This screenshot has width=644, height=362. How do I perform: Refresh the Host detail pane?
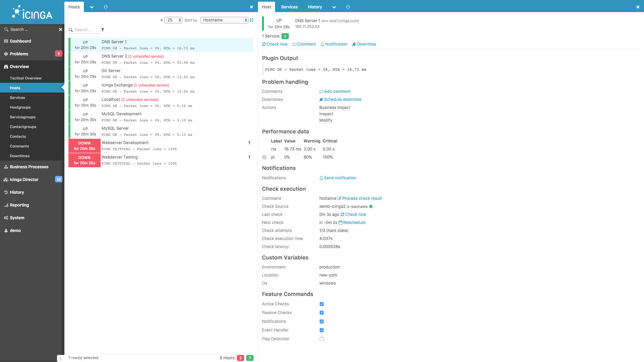pyautogui.click(x=348, y=7)
